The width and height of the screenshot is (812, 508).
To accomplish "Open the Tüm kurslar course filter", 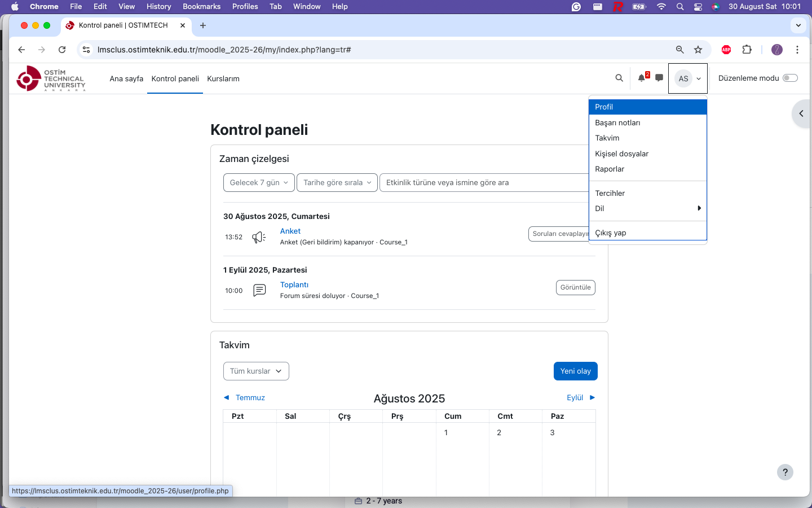I will tap(256, 371).
